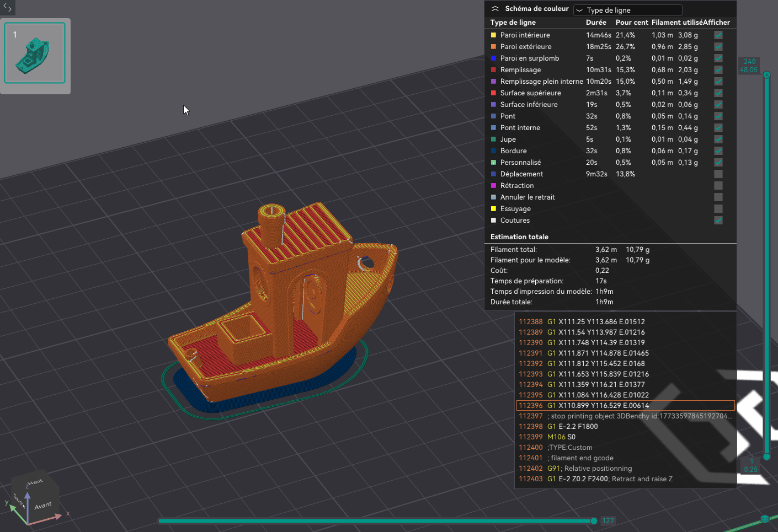
Task: Click the Durée column header
Action: tap(596, 22)
